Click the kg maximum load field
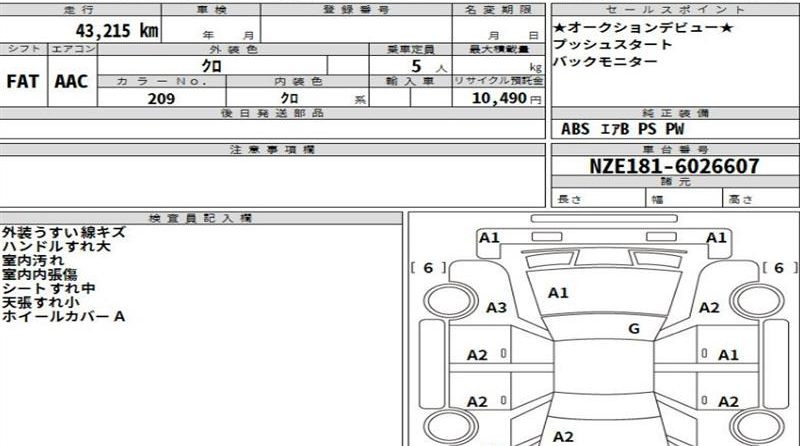 (x=498, y=66)
